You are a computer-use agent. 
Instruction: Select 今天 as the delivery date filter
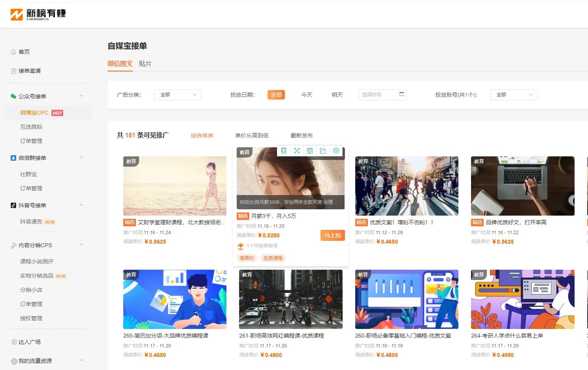(307, 94)
